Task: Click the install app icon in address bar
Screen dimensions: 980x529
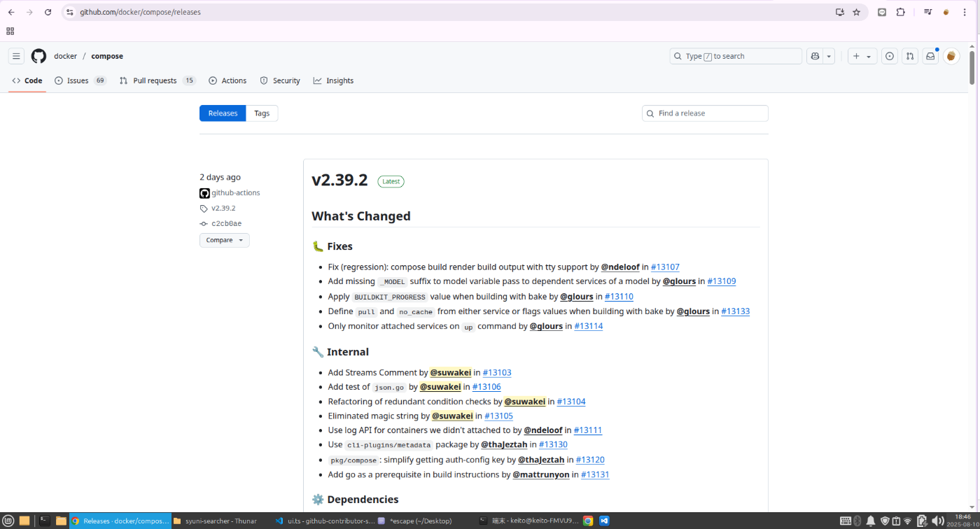Action: pyautogui.click(x=839, y=12)
